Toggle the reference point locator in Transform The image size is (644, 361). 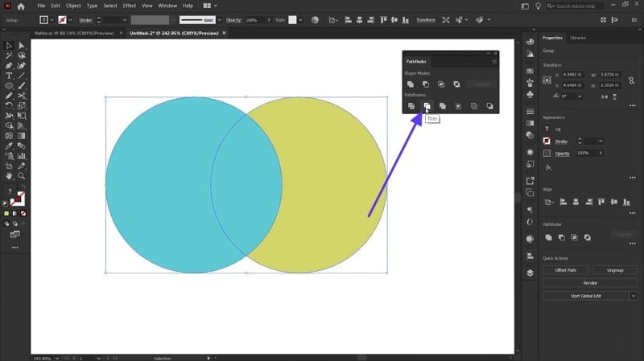pyautogui.click(x=547, y=80)
